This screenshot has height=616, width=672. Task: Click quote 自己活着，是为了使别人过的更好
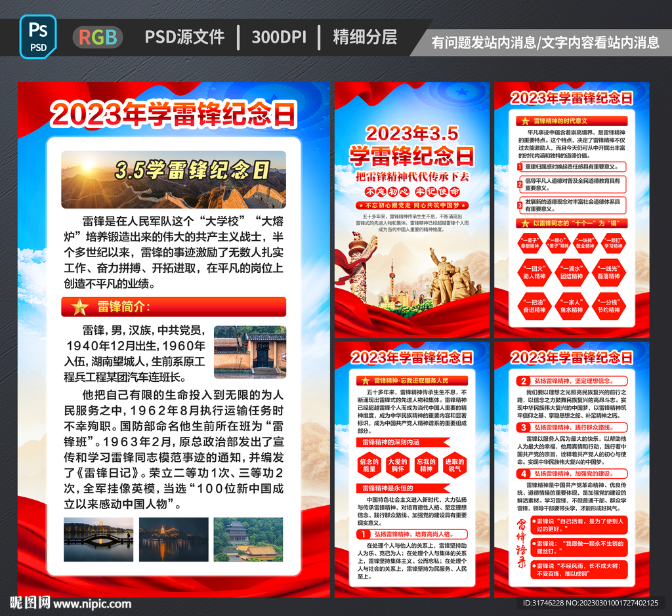click(579, 525)
